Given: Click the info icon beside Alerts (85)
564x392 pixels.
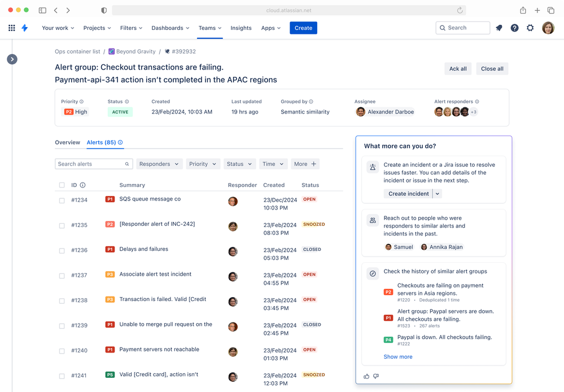Looking at the screenshot, I should point(120,142).
